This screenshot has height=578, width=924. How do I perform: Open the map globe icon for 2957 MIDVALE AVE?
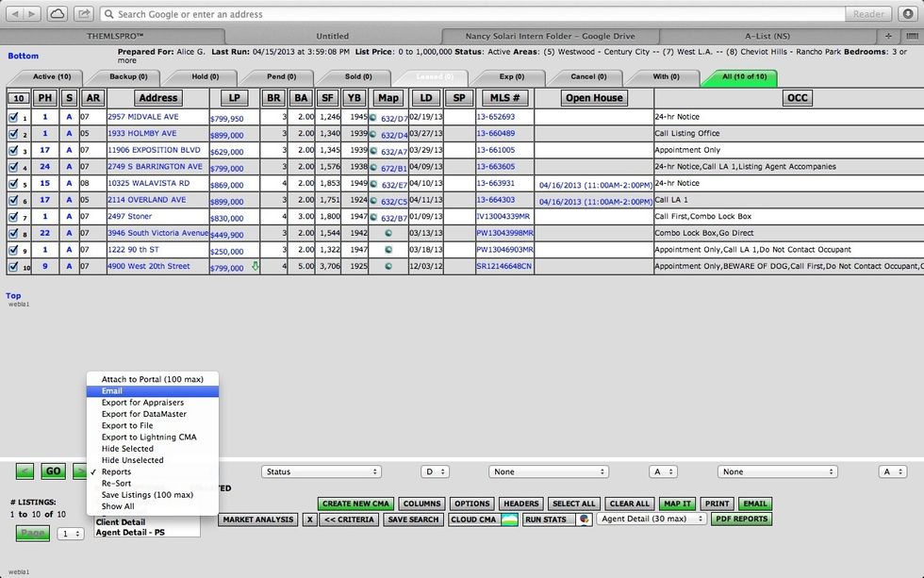373,118
